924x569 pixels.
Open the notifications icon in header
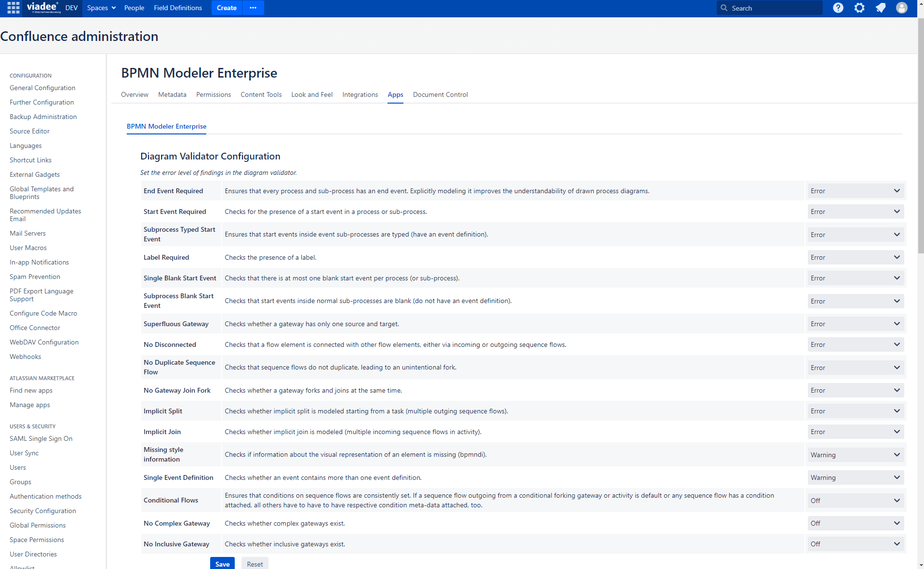(x=881, y=8)
